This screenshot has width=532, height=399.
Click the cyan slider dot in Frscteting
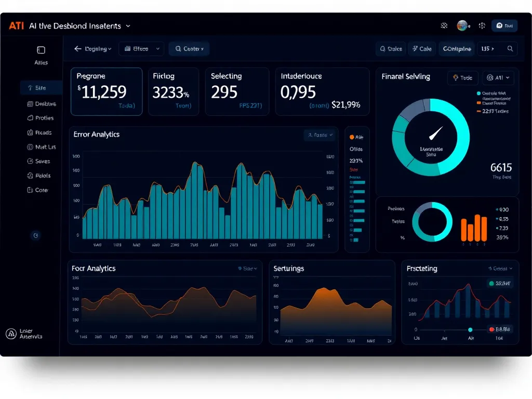(x=470, y=330)
